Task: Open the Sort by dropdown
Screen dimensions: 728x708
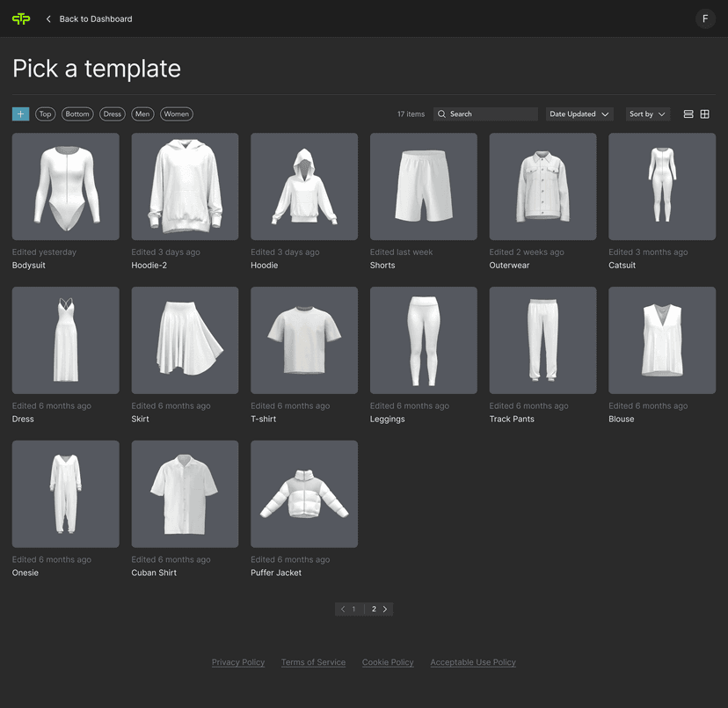Action: click(x=647, y=114)
